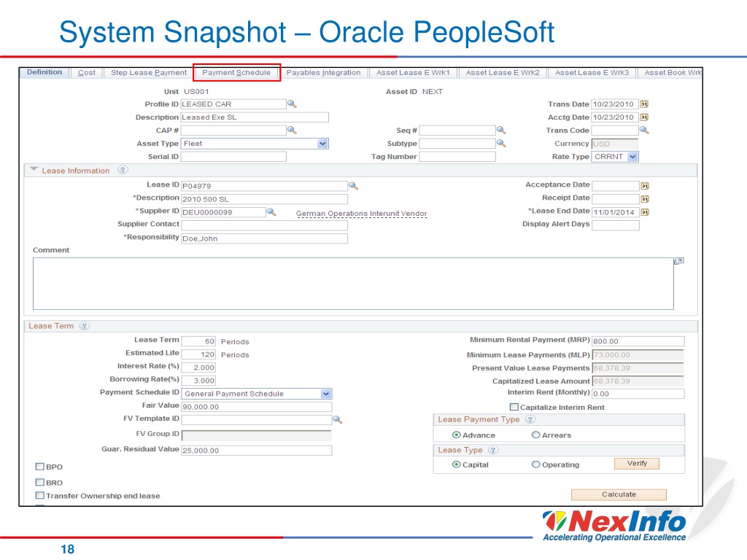This screenshot has width=747, height=560.
Task: Open the Receipt Date calendar picker
Action: pos(645,199)
